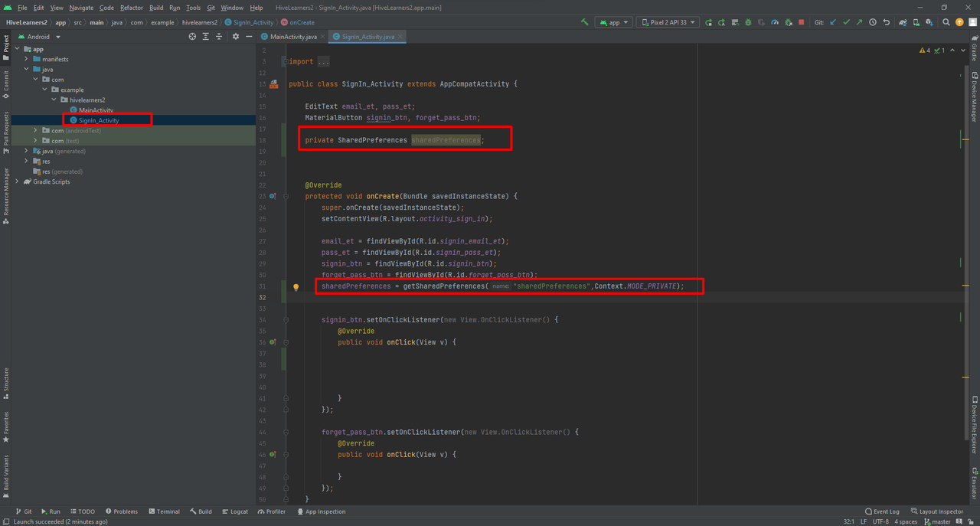Close the SignIn_Activity.java tab

pos(400,36)
